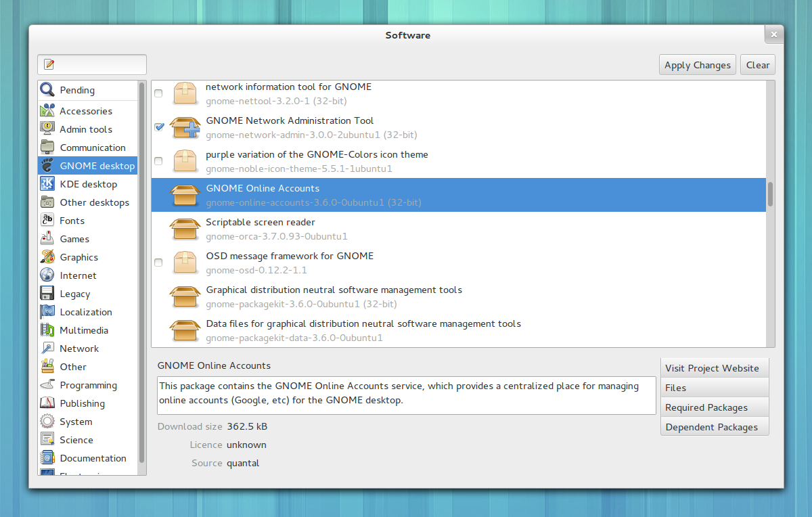Open the Pending category magnifier icon

coord(47,89)
